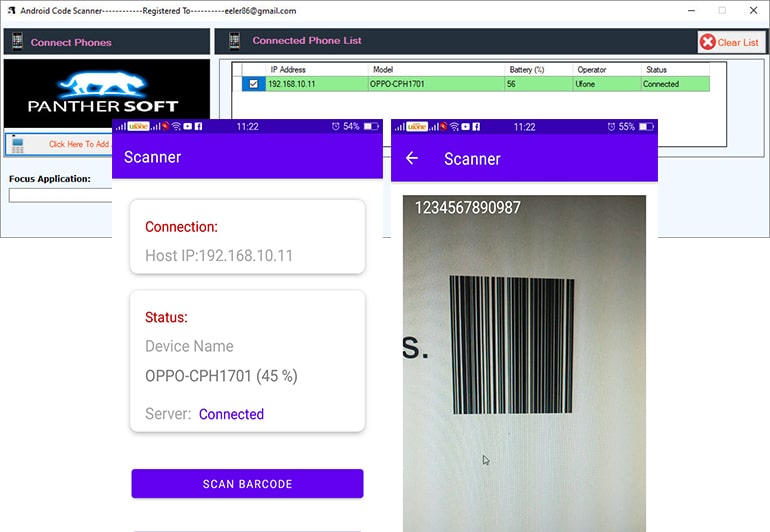Click the Ufone operator cell
Screen dimensions: 770x532
pyautogui.click(x=607, y=84)
